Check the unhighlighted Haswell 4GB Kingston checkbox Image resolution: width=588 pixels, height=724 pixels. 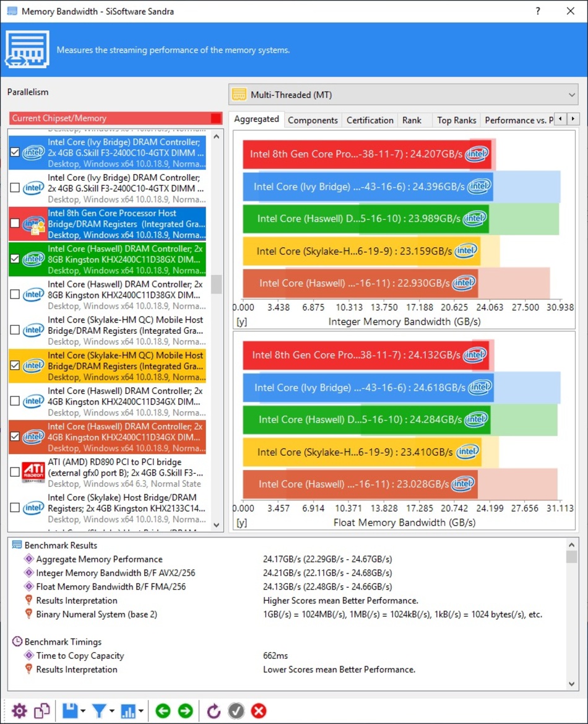click(15, 401)
